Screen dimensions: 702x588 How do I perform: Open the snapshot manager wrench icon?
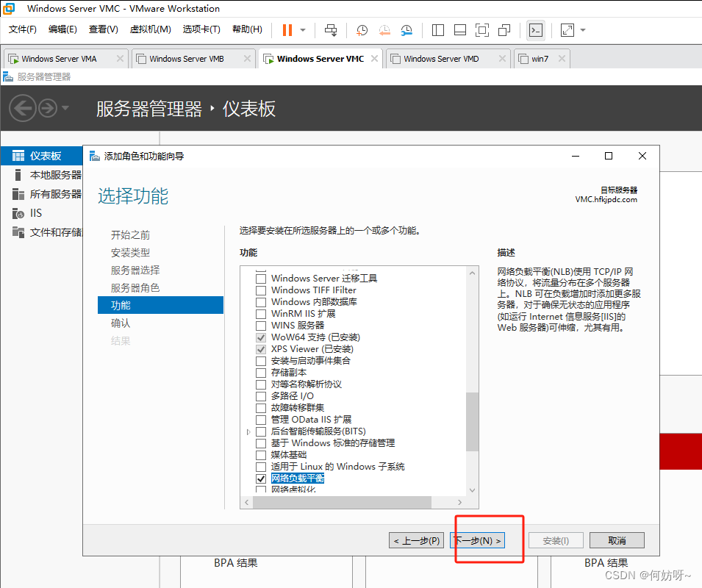coord(406,30)
